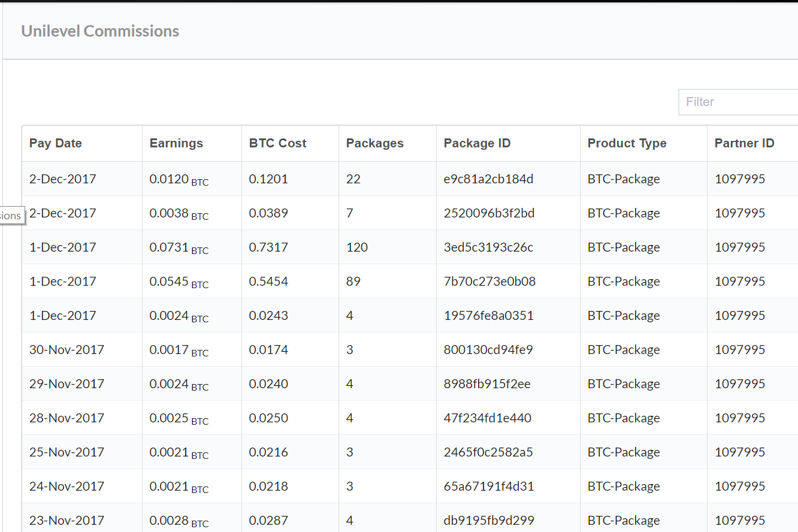The height and width of the screenshot is (532, 798).
Task: Click package ID 7b70c273e0b08
Action: [x=489, y=282]
